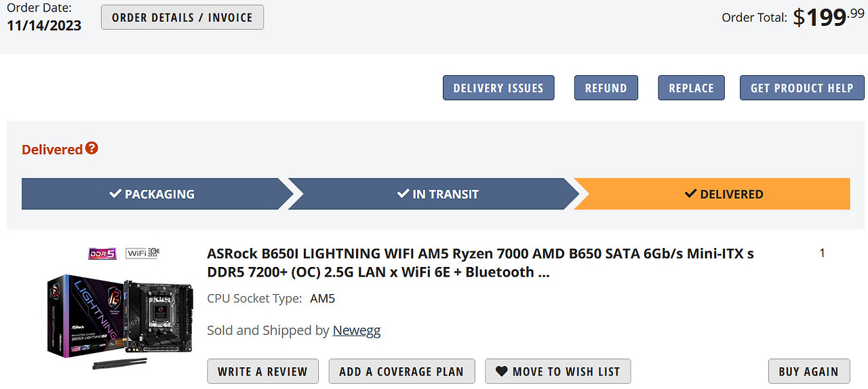The width and height of the screenshot is (868, 389).
Task: Report a problem via Delivery Issues
Action: (x=498, y=88)
